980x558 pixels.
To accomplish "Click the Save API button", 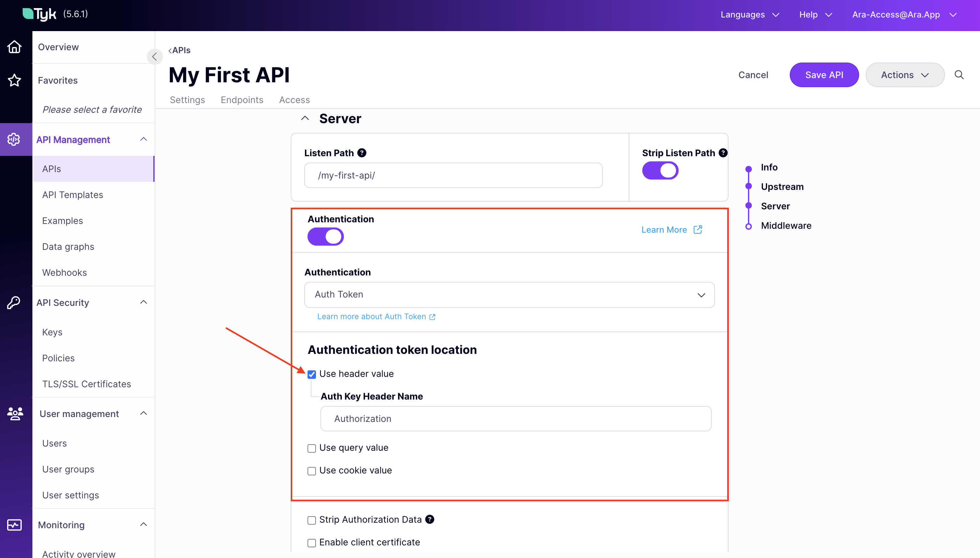I will click(823, 75).
